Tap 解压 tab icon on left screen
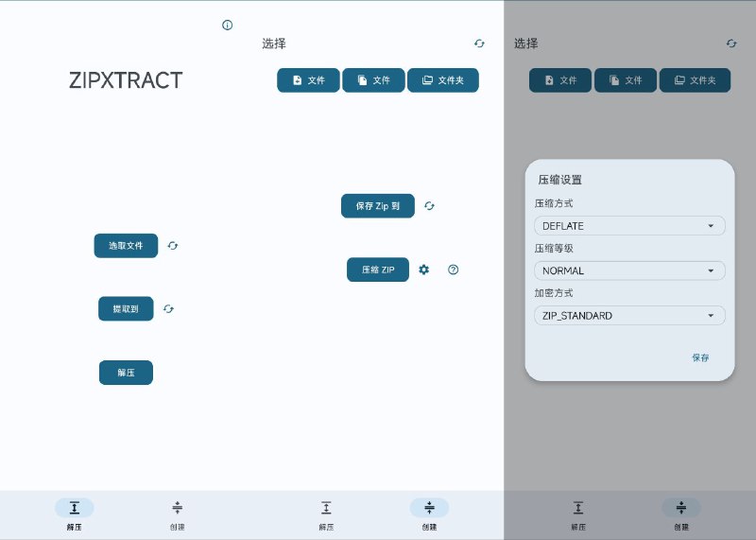Viewport: 756px width, 540px height. point(75,508)
